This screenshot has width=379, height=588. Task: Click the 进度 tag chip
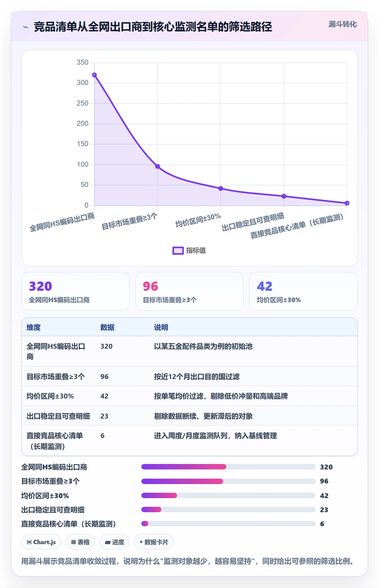coord(114,542)
